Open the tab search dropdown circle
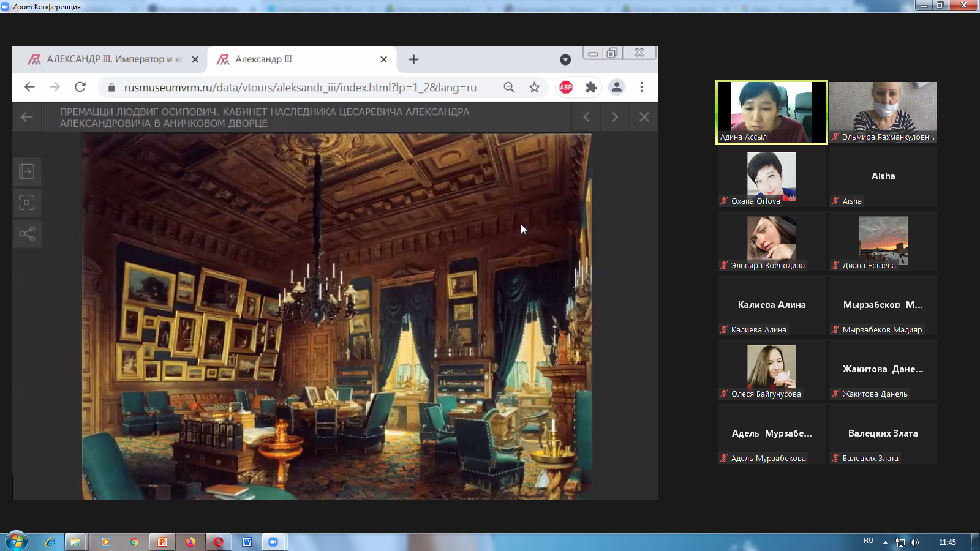This screenshot has height=551, width=980. pyautogui.click(x=565, y=59)
